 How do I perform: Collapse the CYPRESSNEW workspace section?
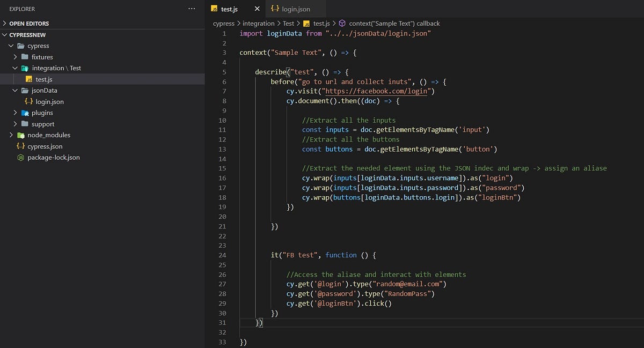click(4, 34)
